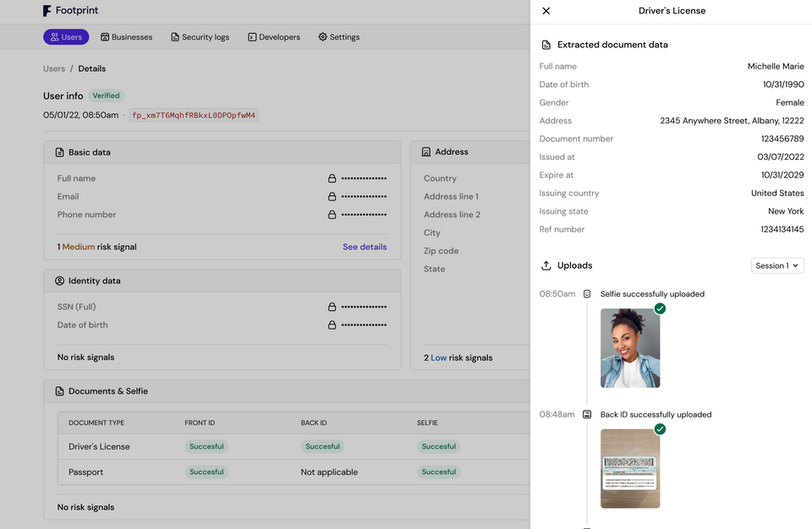Switch to the Businesses tab
Image resolution: width=812 pixels, height=529 pixels.
tap(126, 37)
